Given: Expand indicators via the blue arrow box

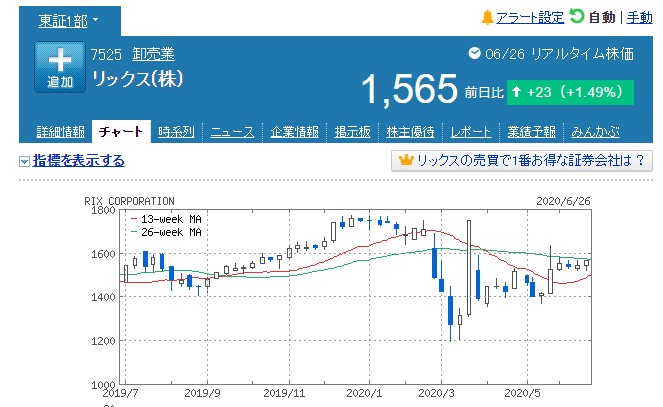Looking at the screenshot, I should click(x=25, y=161).
